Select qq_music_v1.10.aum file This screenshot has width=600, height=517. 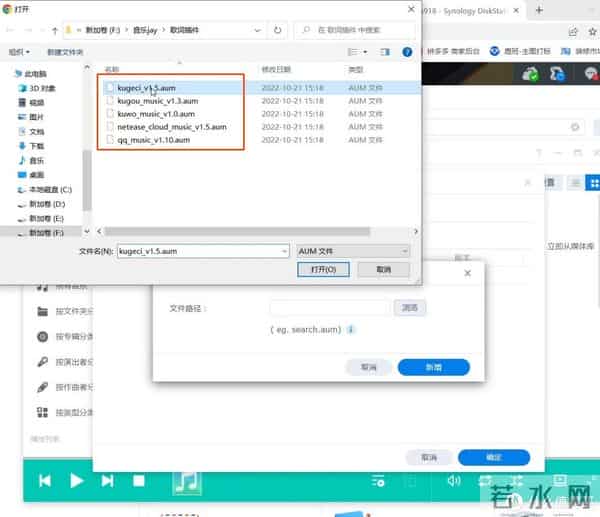[x=153, y=140]
